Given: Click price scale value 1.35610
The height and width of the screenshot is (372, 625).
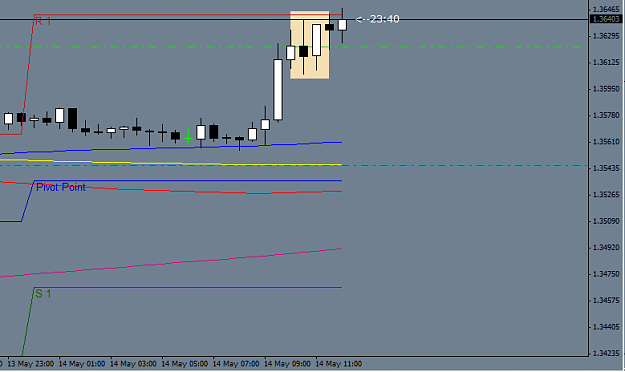Looking at the screenshot, I should point(606,142).
